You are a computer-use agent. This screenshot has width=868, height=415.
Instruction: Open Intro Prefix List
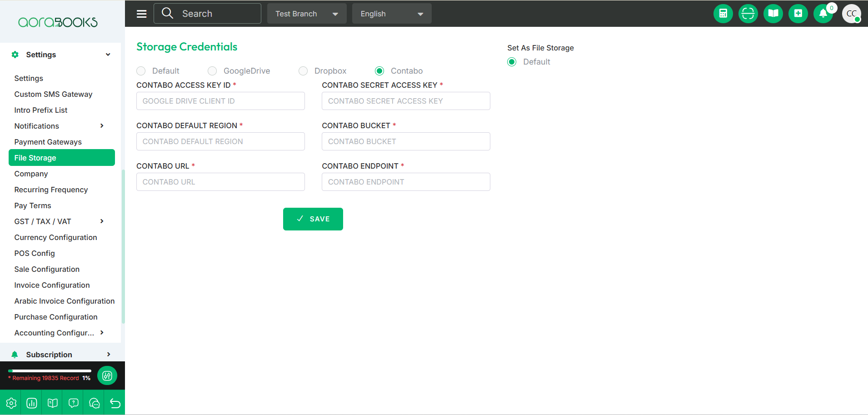[41, 110]
